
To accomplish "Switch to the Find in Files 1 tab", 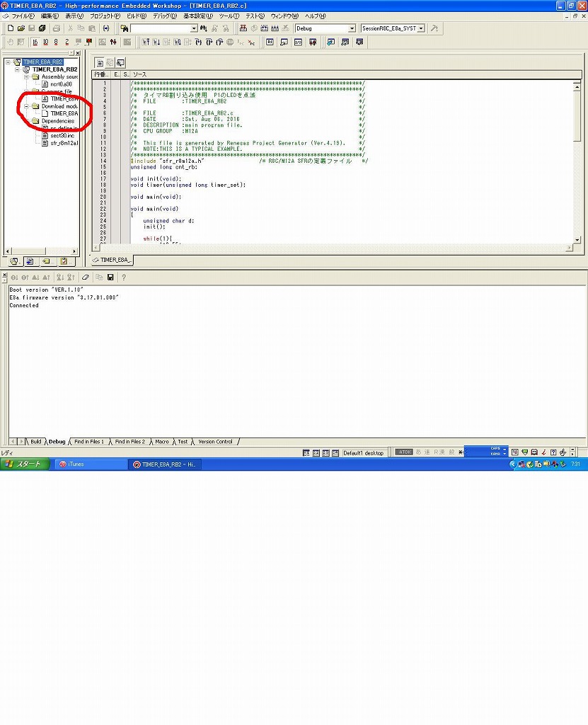I will tap(89, 442).
